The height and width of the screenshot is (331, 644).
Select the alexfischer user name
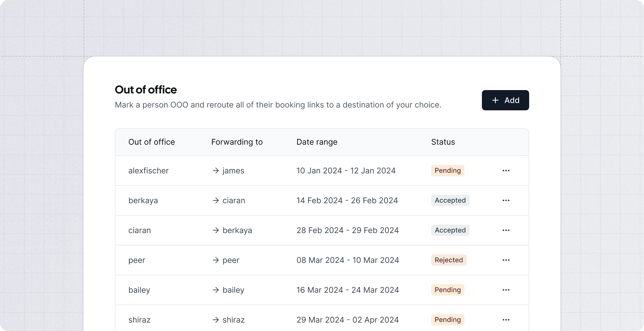(148, 171)
